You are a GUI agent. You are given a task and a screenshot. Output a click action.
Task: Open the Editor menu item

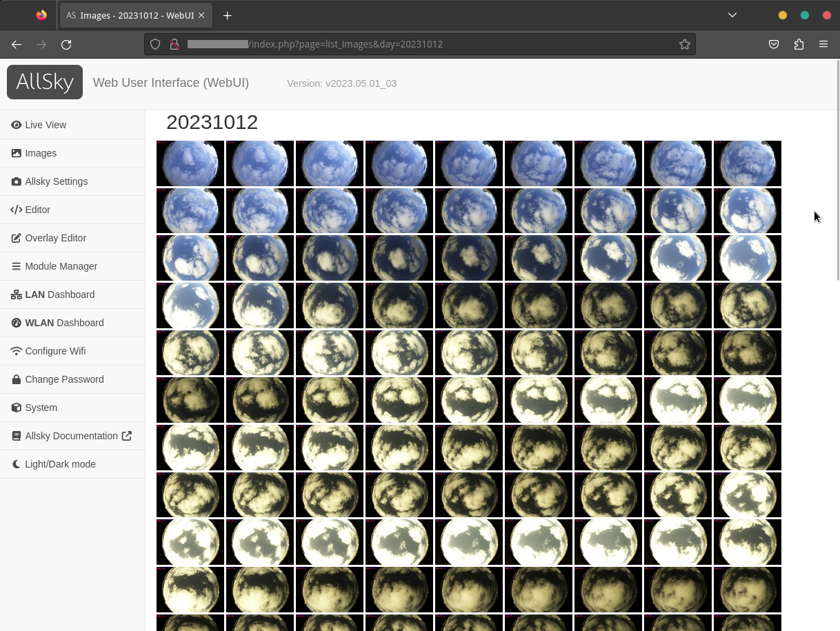coord(72,210)
